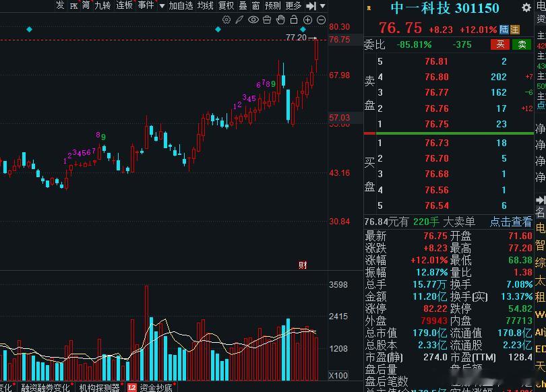Click buy level 2 price 76.70
The width and height of the screenshot is (546, 392).
tap(437, 158)
